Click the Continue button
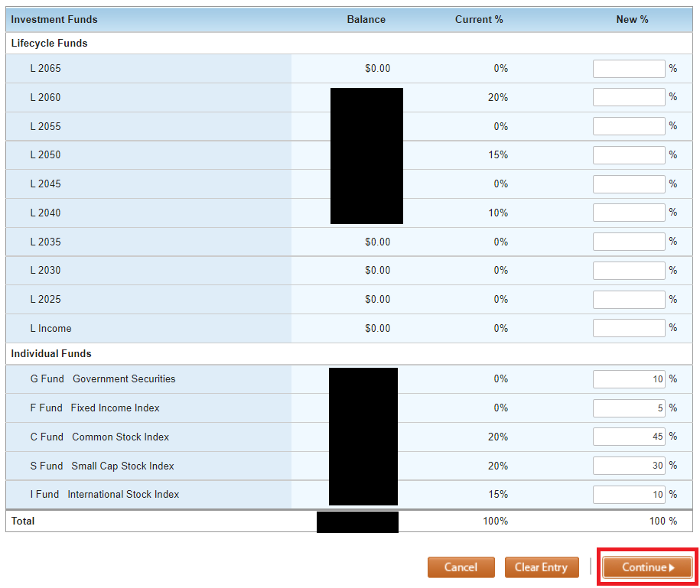Screen dimensions: 700x588 click(x=646, y=567)
